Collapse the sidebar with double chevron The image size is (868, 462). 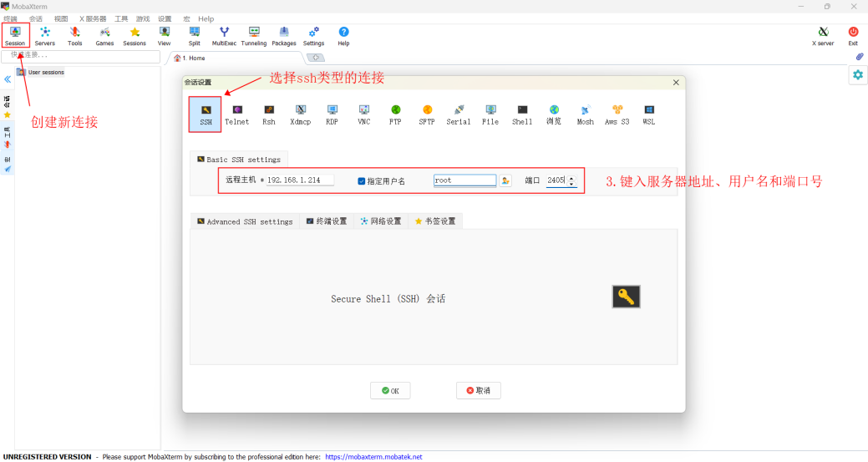(x=8, y=79)
